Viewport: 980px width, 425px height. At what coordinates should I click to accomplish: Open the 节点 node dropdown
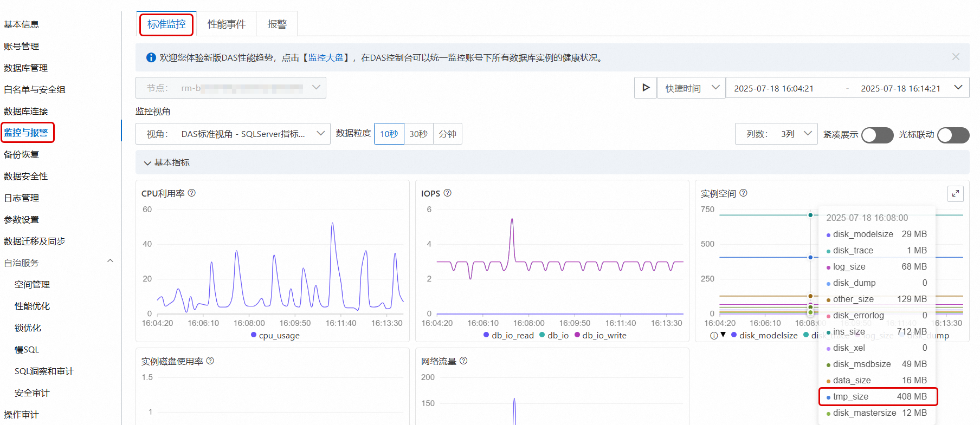[x=231, y=88]
